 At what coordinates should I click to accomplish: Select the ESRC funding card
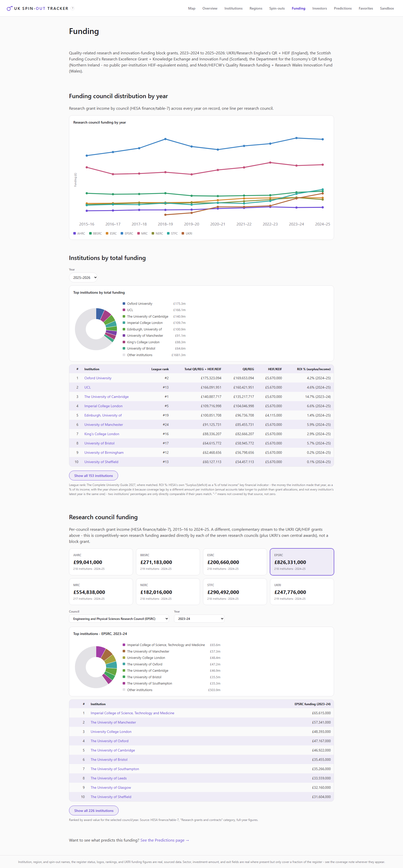(235, 562)
